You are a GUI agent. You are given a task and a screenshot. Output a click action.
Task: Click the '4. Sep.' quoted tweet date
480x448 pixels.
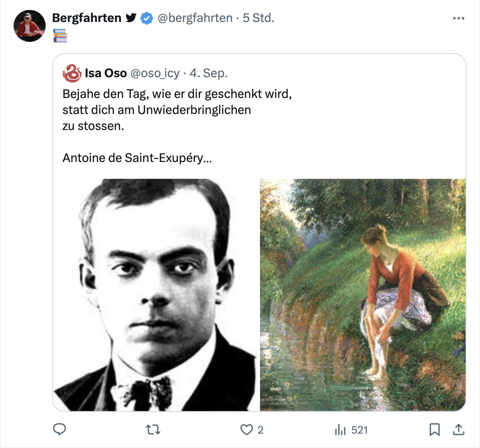[x=208, y=73]
